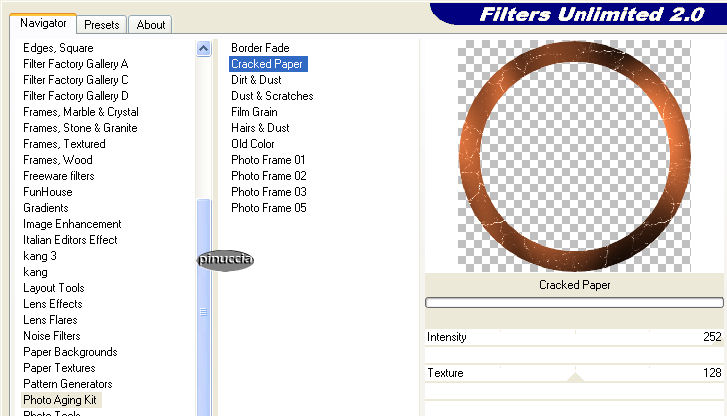Open the About tab
727x416 pixels.
(x=150, y=25)
